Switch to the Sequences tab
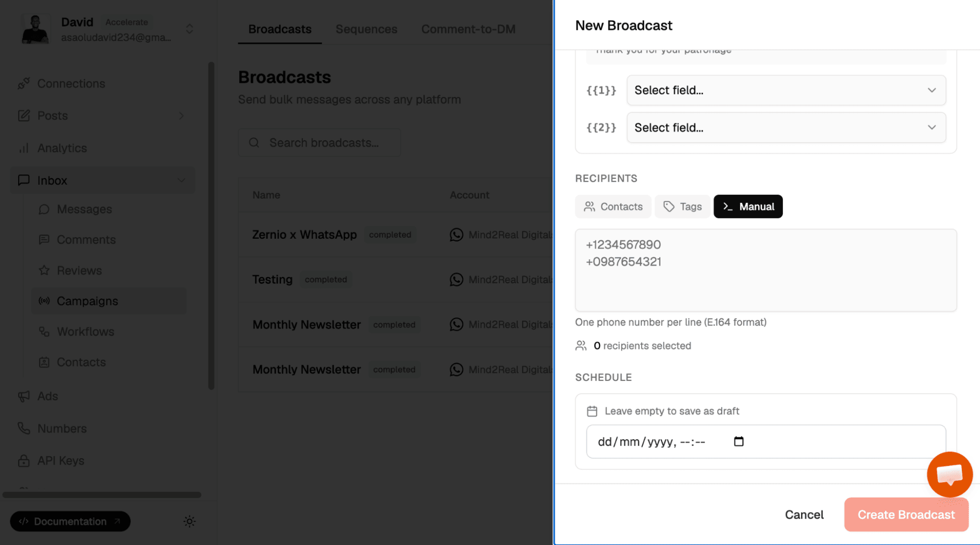 tap(366, 29)
